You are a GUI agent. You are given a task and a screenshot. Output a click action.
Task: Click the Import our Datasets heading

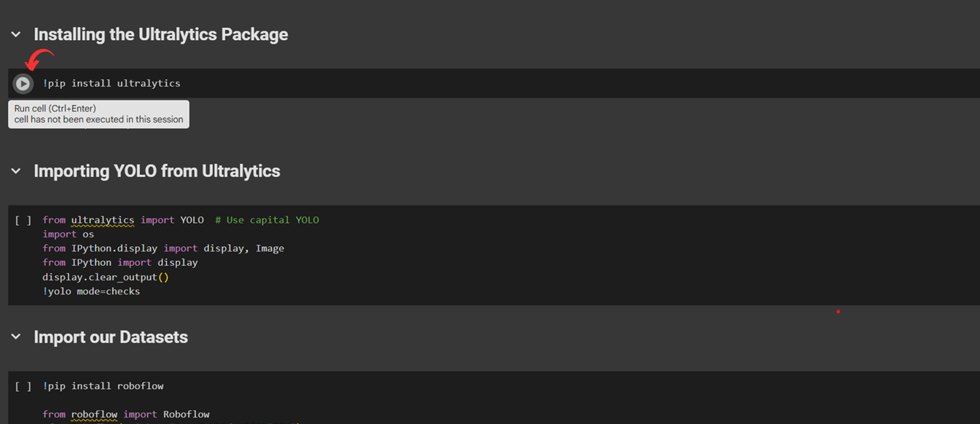[111, 337]
